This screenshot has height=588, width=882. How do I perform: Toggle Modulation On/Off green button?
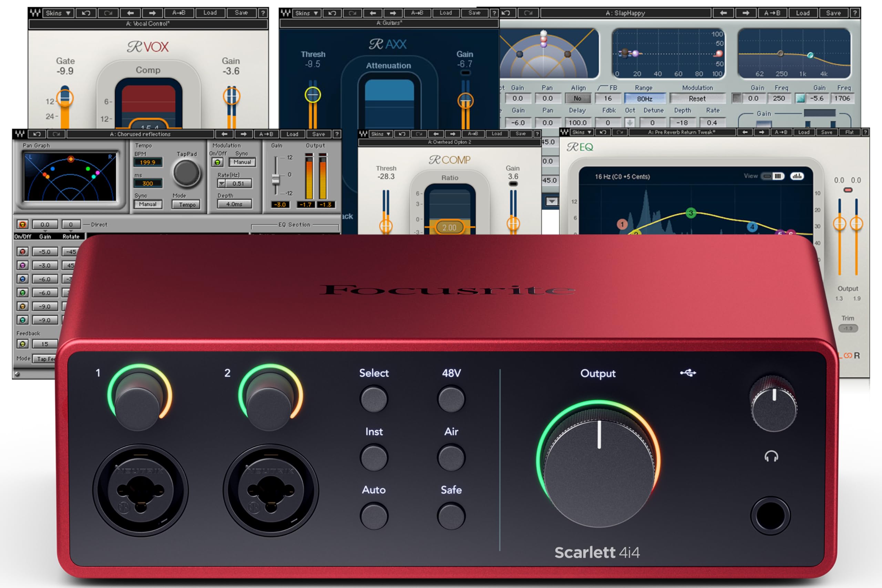tap(217, 162)
